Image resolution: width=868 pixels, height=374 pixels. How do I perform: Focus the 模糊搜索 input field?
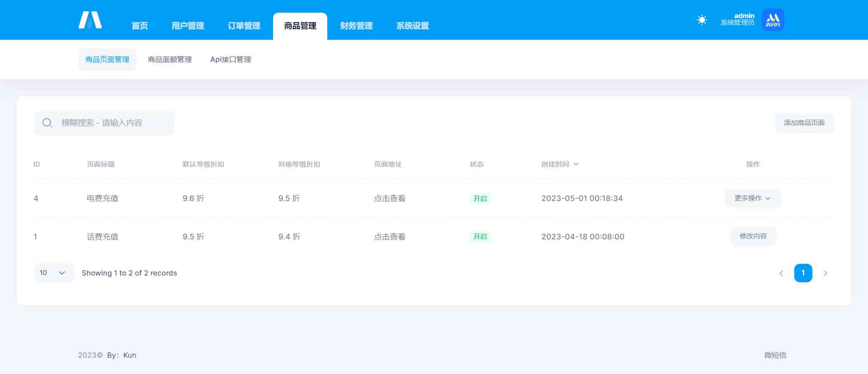click(x=113, y=123)
